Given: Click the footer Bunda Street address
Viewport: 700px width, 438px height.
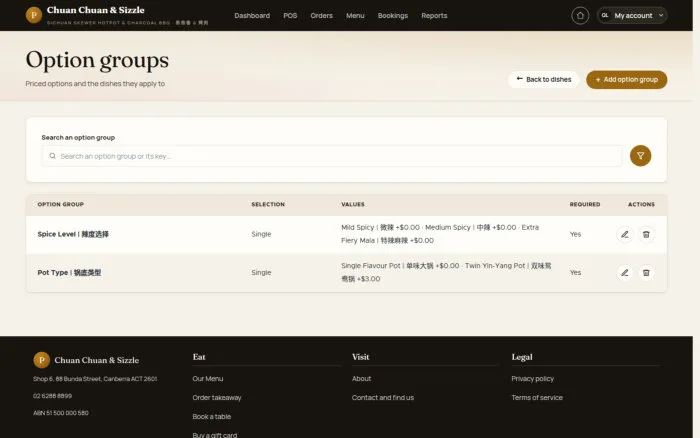Looking at the screenshot, I should tap(95, 379).
